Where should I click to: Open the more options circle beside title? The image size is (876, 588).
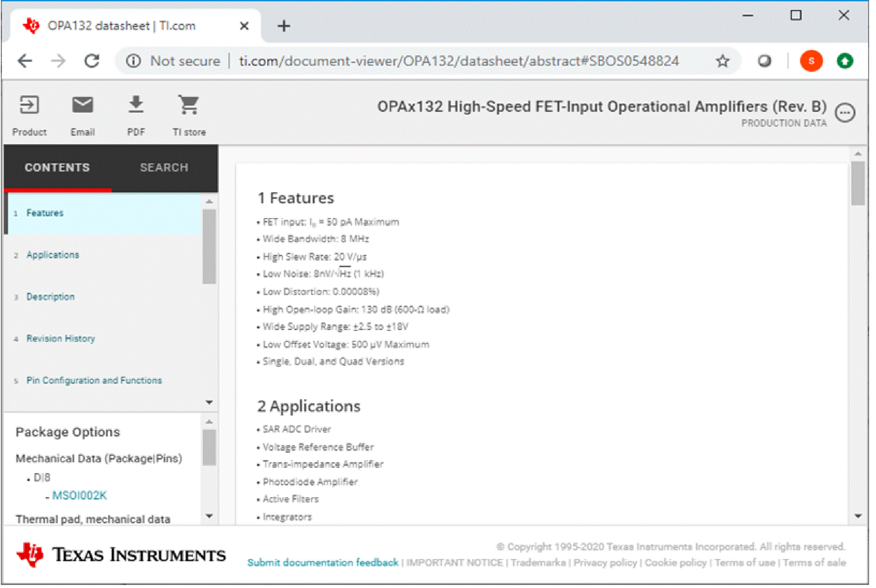click(x=845, y=113)
